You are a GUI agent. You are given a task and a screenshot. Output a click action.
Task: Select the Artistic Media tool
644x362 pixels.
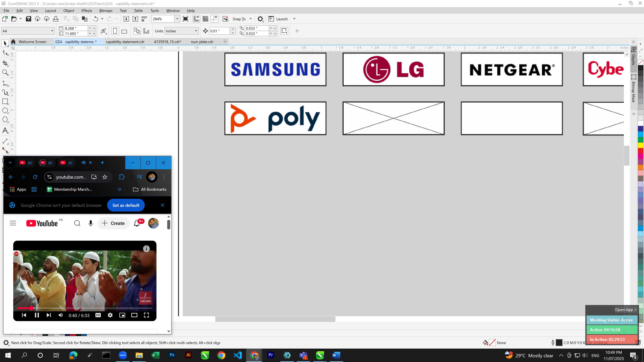pos(5,93)
